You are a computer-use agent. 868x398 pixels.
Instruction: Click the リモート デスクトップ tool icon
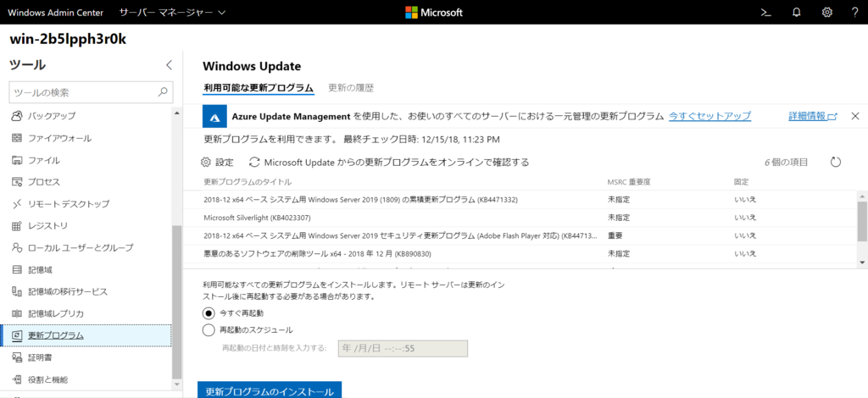pyautogui.click(x=17, y=204)
